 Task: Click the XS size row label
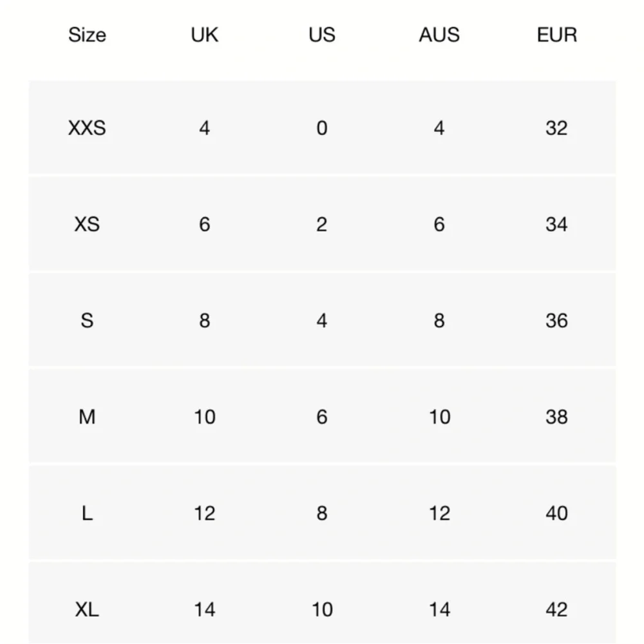point(87,224)
